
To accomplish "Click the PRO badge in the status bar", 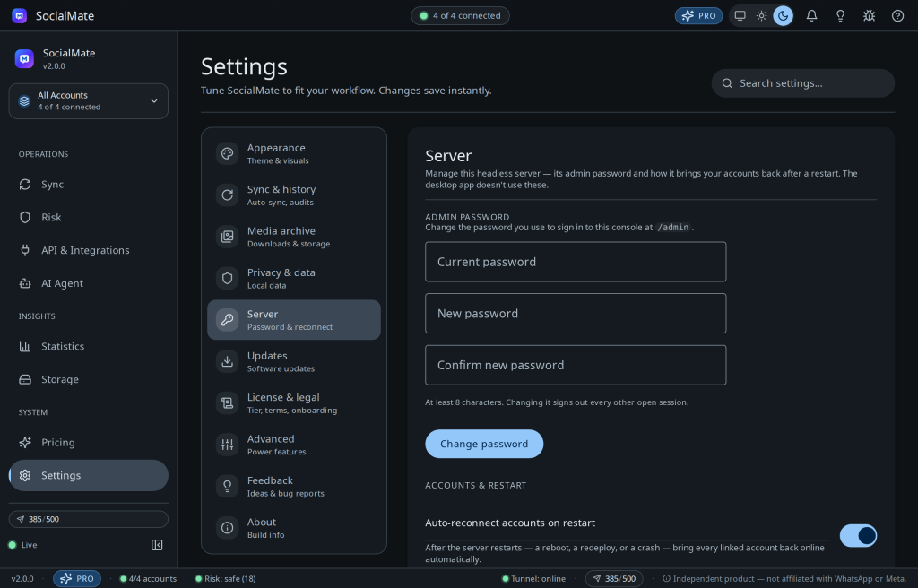I will [x=77, y=579].
